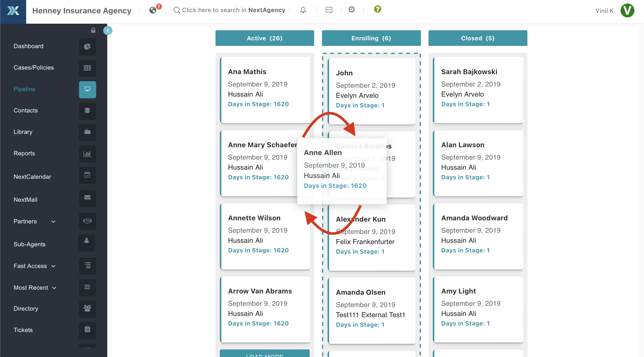
Task: Open the John card in Enrolling
Action: tap(371, 91)
